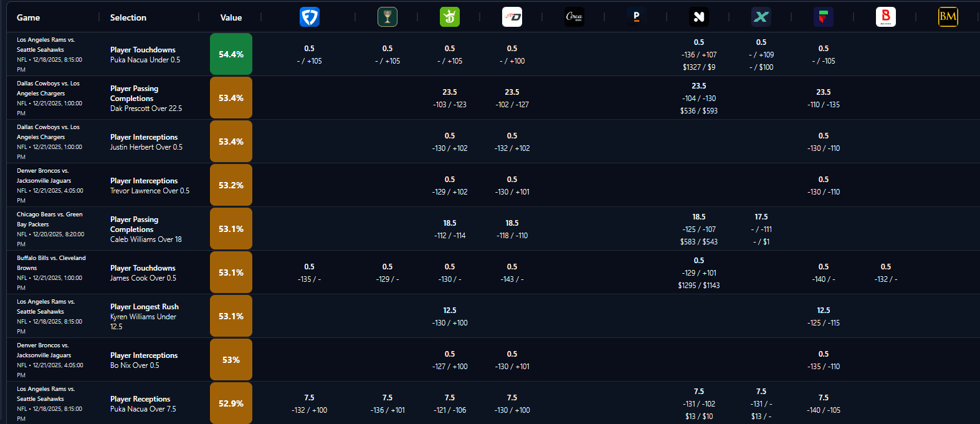Click the -136 / +107 odds cell
This screenshot has width=980, height=424.
tap(699, 55)
